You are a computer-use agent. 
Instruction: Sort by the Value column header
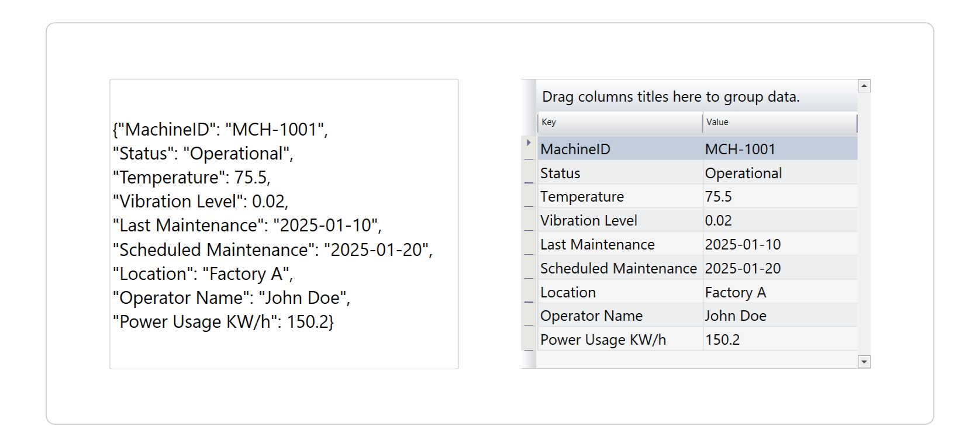[779, 123]
